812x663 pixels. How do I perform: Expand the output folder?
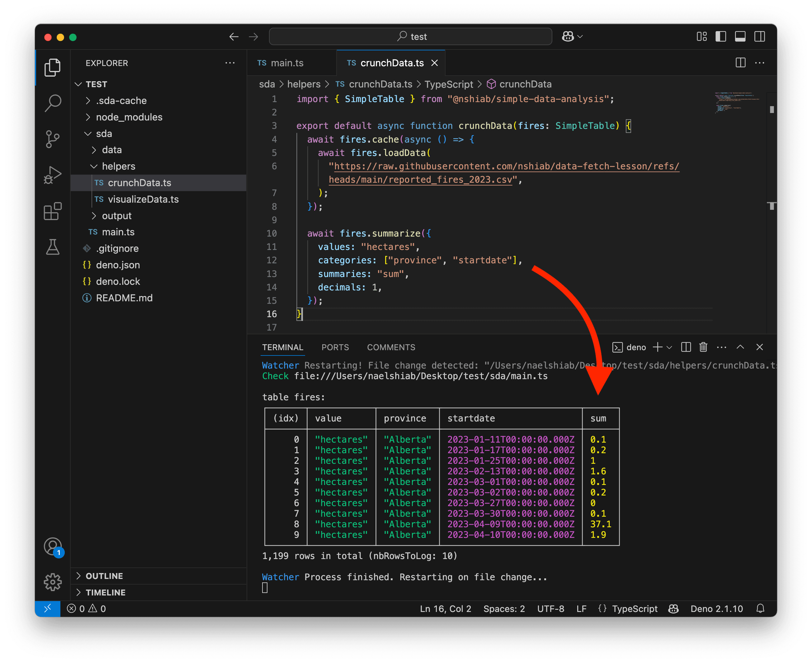point(158,216)
